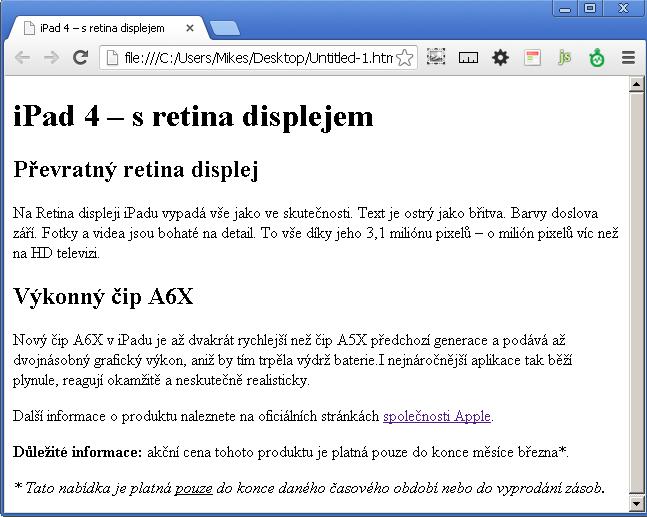Click the scrollbar down arrow

pos(636,503)
